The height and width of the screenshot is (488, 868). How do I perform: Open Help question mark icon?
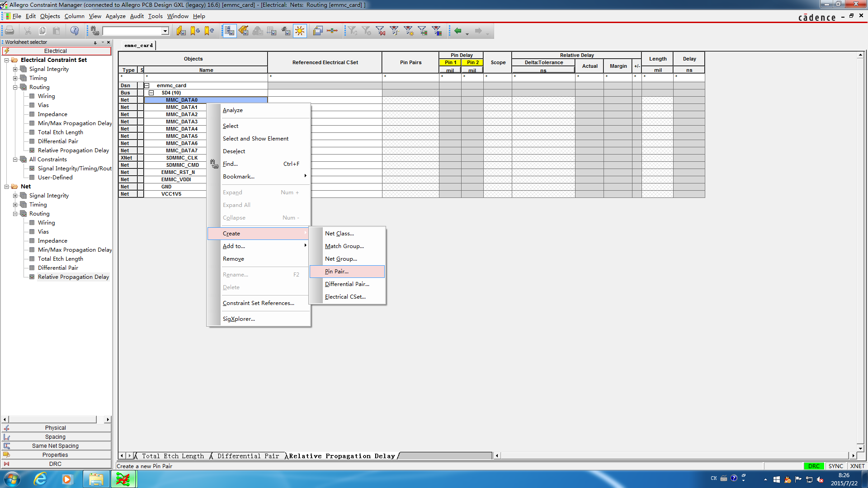75,31
